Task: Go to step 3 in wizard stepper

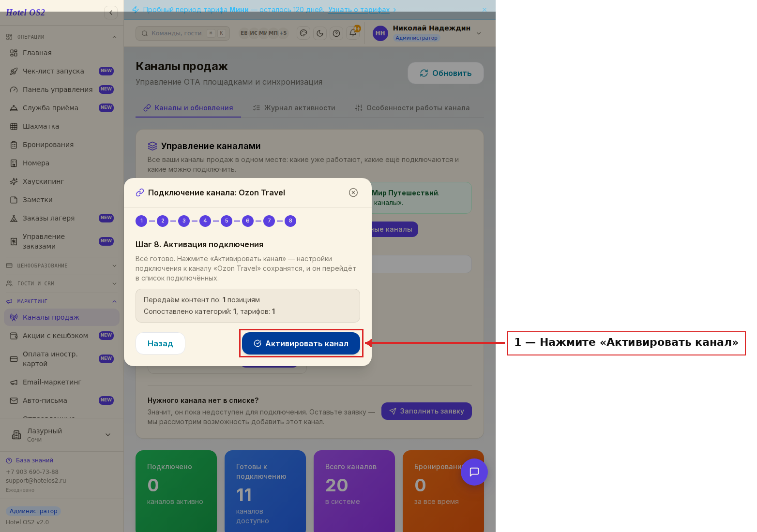Action: tap(184, 221)
